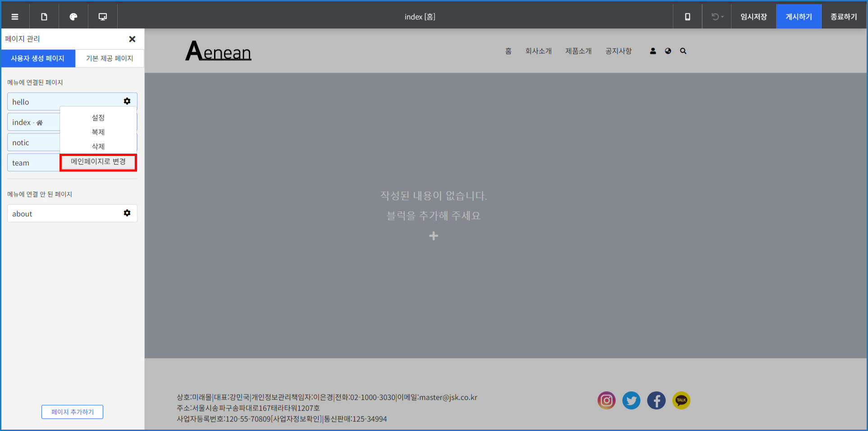
Task: Click the user profile icon in header
Action: point(653,51)
